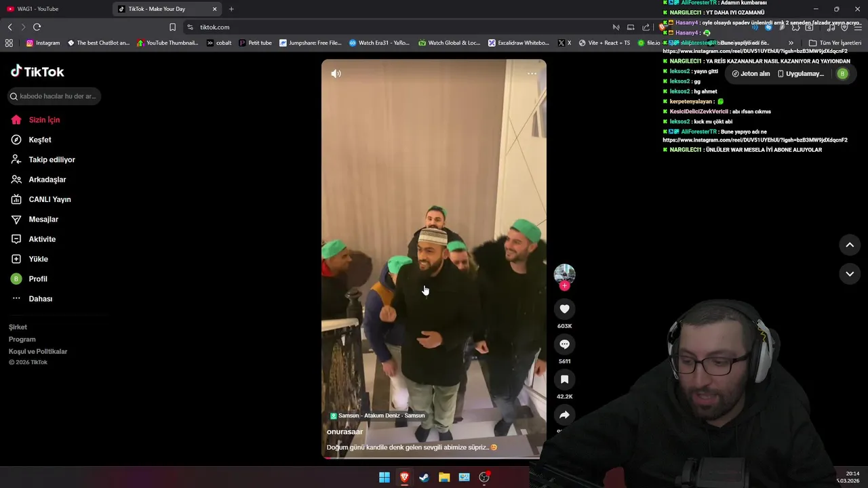Open the creator's avatar thumbnail
Viewport: 868px width, 488px height.
[564, 274]
